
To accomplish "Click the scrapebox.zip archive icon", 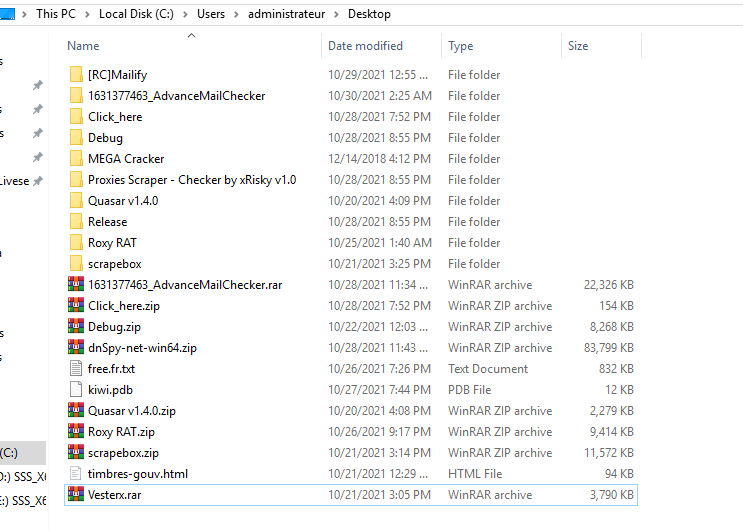I will (x=77, y=453).
